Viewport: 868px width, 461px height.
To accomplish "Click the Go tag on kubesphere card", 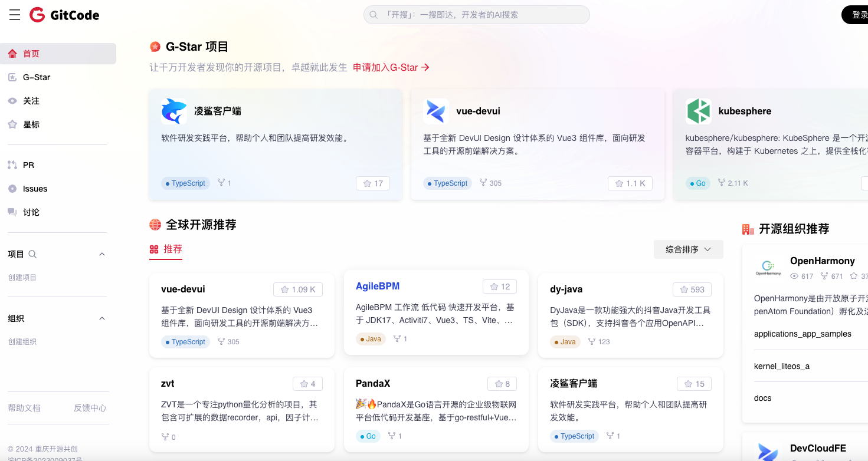I will click(x=697, y=183).
